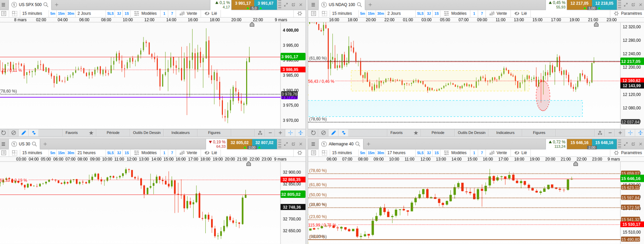
Task: Open Indicateurs menu below the SPX chart
Action: point(180,133)
